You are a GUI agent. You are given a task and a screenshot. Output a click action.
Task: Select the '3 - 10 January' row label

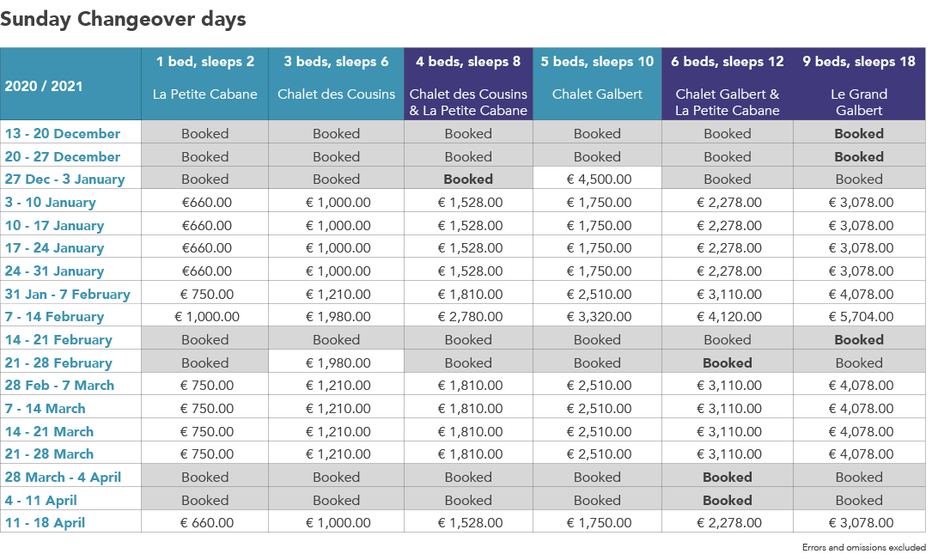(50, 202)
